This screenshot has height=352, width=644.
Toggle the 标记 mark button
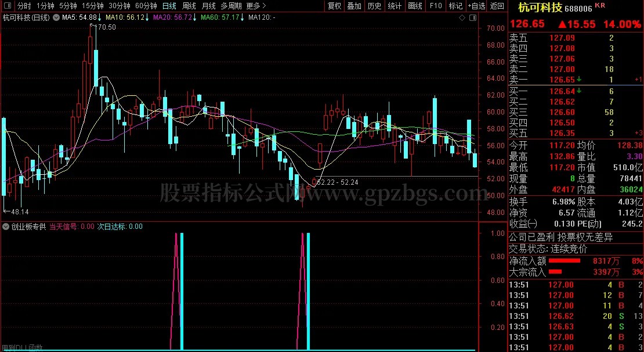(455, 6)
